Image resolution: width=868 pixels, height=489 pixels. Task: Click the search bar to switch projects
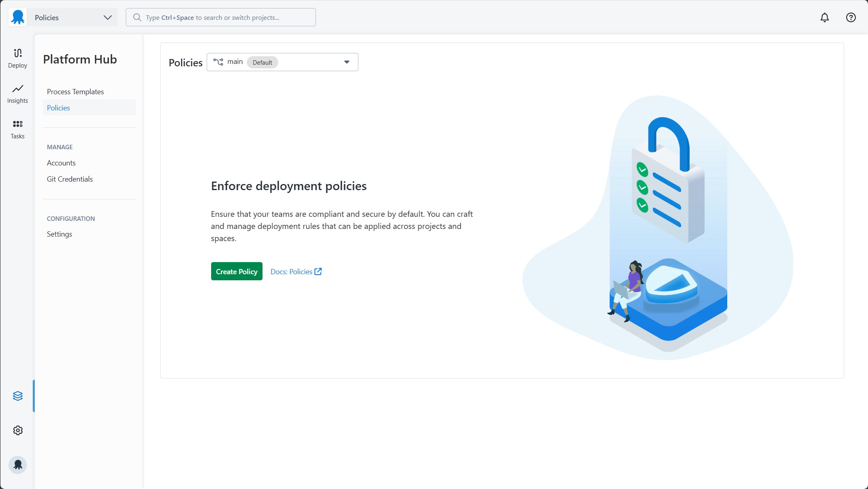tap(220, 17)
